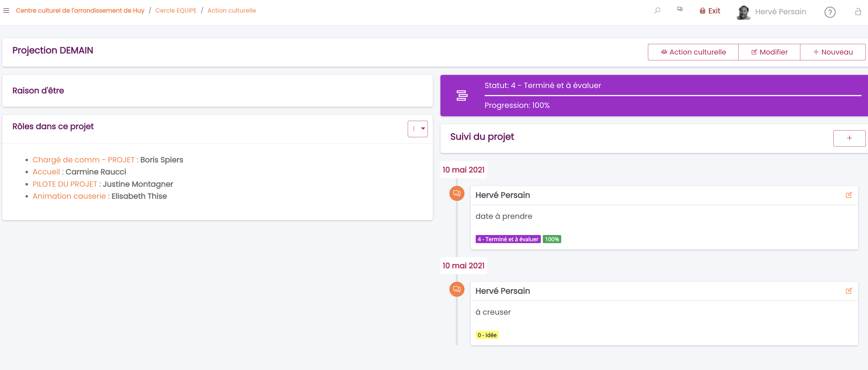Go to Centre culturel de l'arrondissement de Huy
Screen dimensions: 868x370
pyautogui.click(x=80, y=10)
